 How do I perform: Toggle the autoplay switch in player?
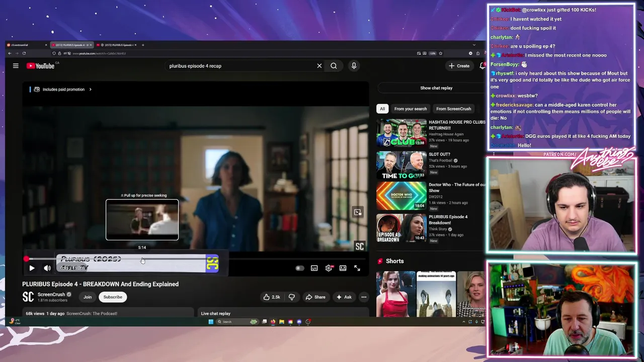(299, 268)
